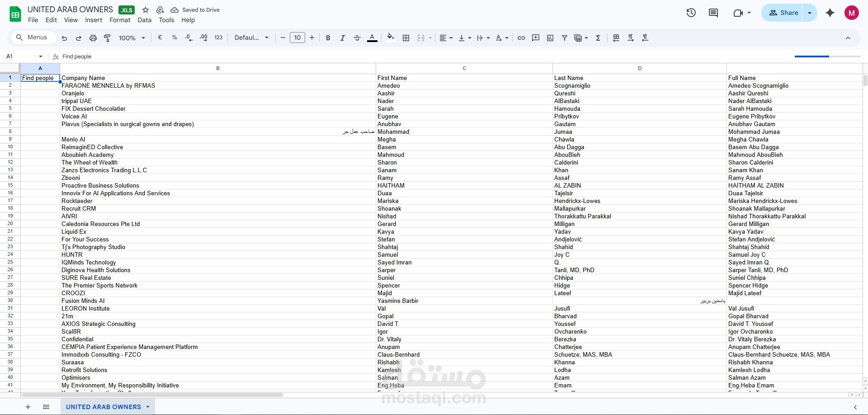Open the Help menu
The width and height of the screenshot is (868, 415).
coord(188,20)
